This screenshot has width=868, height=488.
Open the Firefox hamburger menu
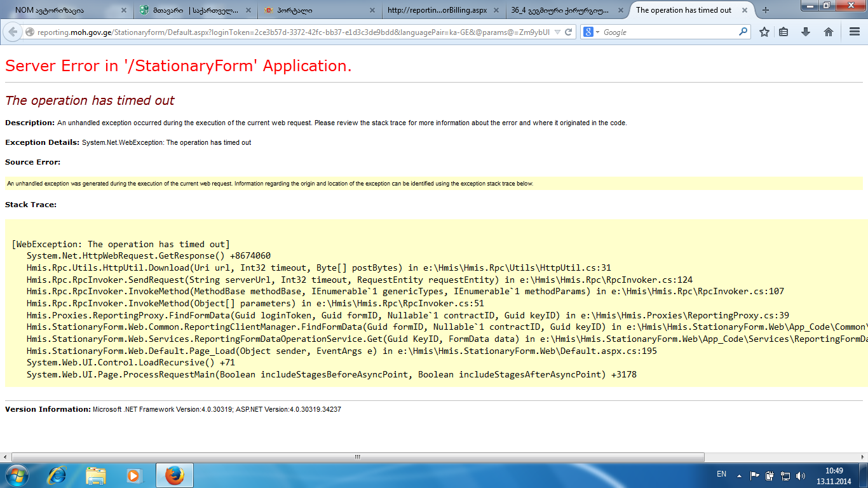(855, 32)
